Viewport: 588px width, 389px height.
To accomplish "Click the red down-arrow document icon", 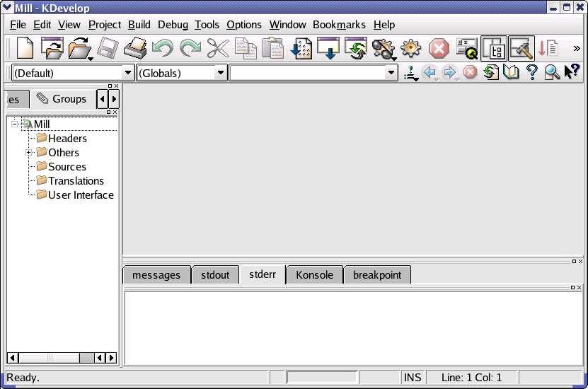I will 548,48.
